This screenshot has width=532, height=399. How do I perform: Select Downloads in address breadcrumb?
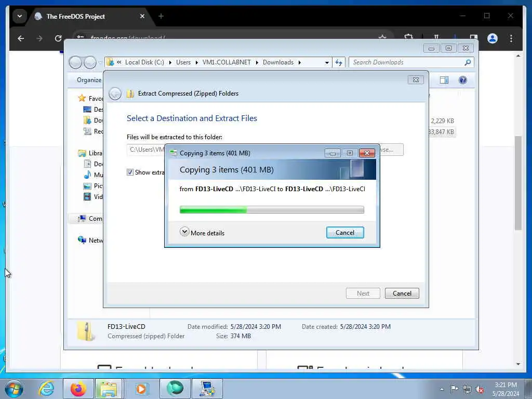278,62
